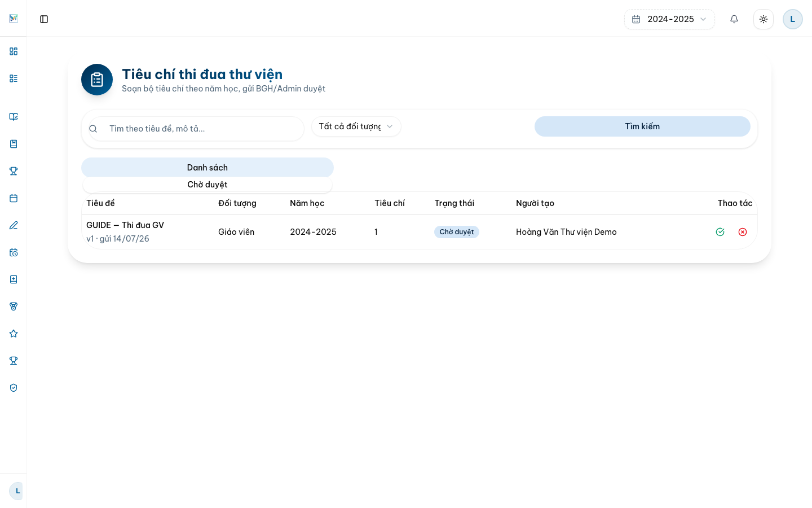Open the book-plus icon in sidebar

14,279
